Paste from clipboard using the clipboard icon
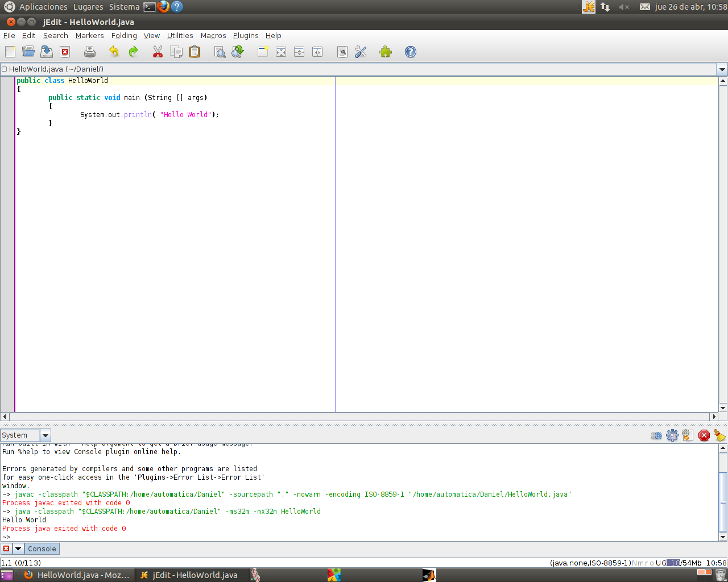The height and width of the screenshot is (582, 728). click(x=194, y=52)
